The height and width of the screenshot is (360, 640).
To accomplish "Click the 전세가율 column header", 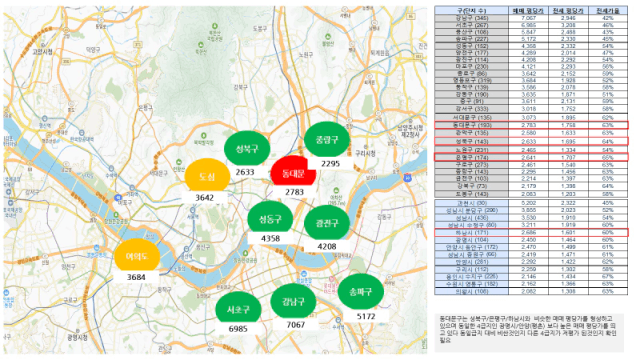I will 608,11.
